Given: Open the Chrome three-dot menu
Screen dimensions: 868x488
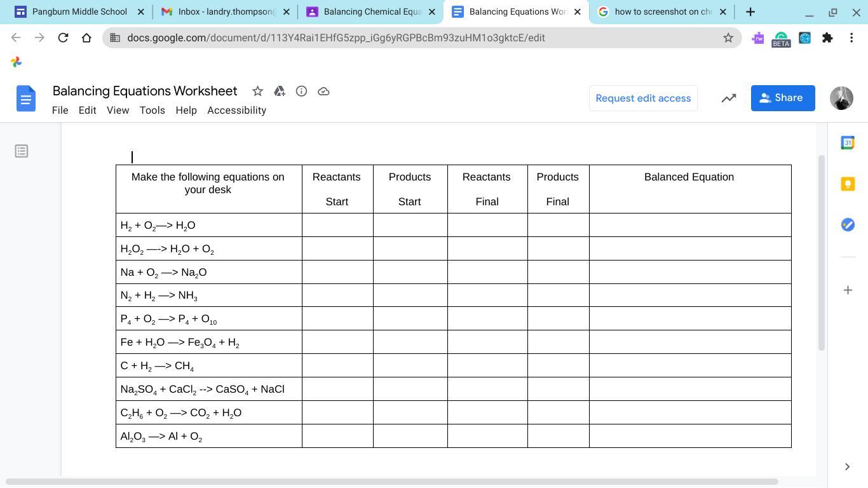Looking at the screenshot, I should click(851, 38).
